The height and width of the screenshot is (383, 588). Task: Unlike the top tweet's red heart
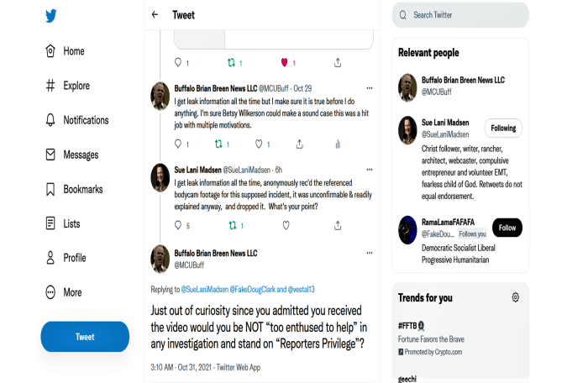(285, 62)
